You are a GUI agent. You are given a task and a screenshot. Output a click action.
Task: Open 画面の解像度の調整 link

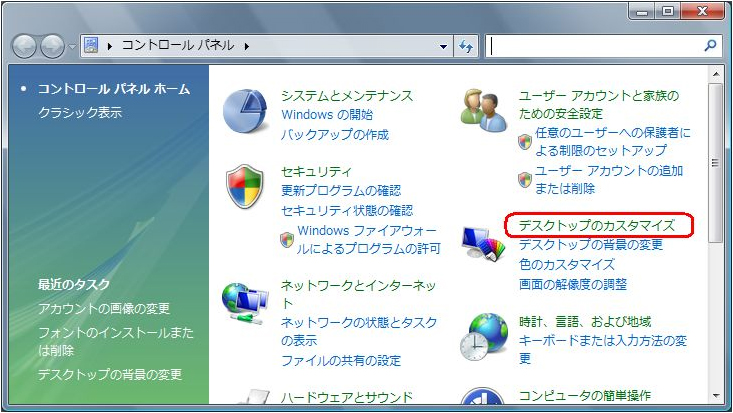pyautogui.click(x=573, y=284)
